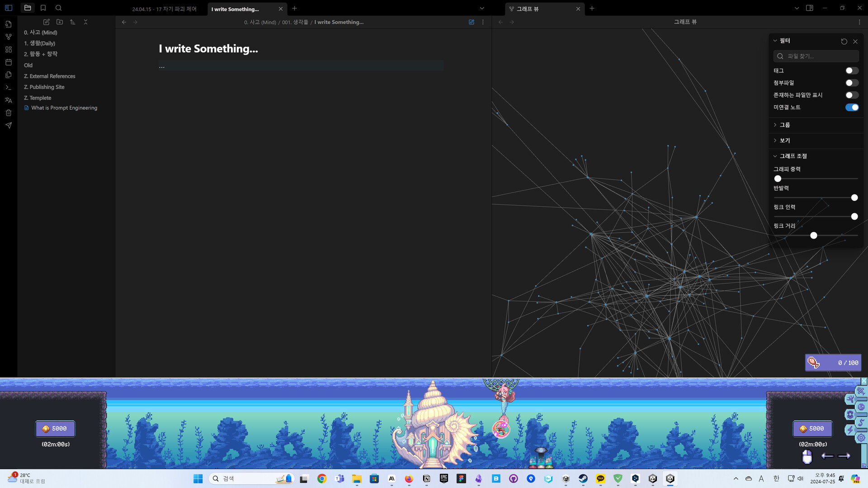The image size is (868, 488).
Task: Click the options menu icon on note editor
Action: (483, 22)
